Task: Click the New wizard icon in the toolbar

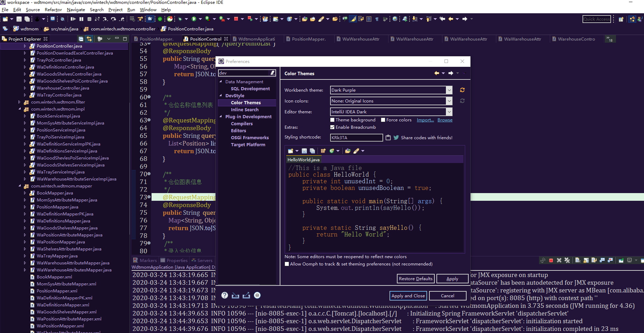Action: [5, 19]
